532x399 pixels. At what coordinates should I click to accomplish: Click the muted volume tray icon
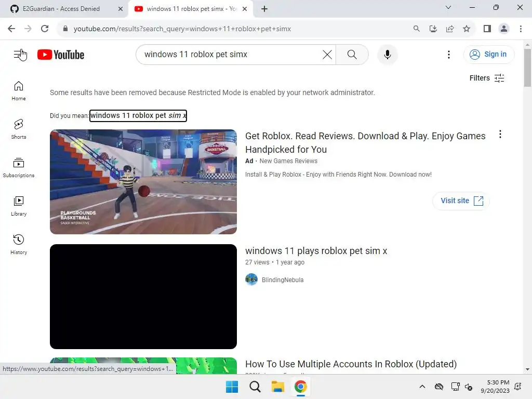tap(469, 387)
